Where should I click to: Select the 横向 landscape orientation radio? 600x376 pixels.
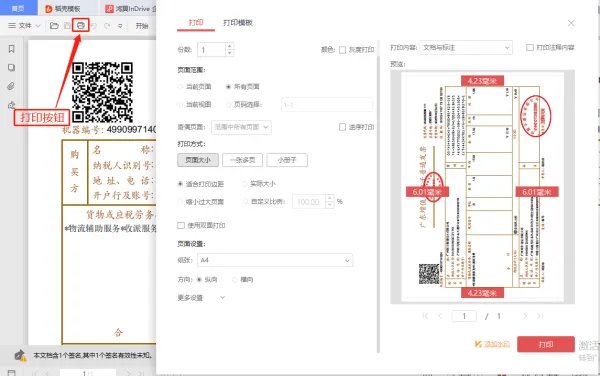click(235, 280)
